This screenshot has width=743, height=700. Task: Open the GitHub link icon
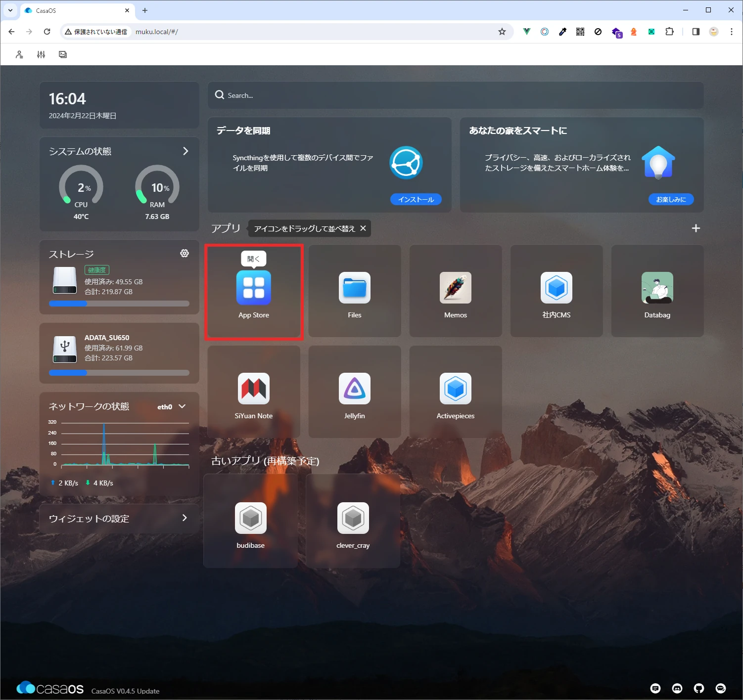[699, 688]
